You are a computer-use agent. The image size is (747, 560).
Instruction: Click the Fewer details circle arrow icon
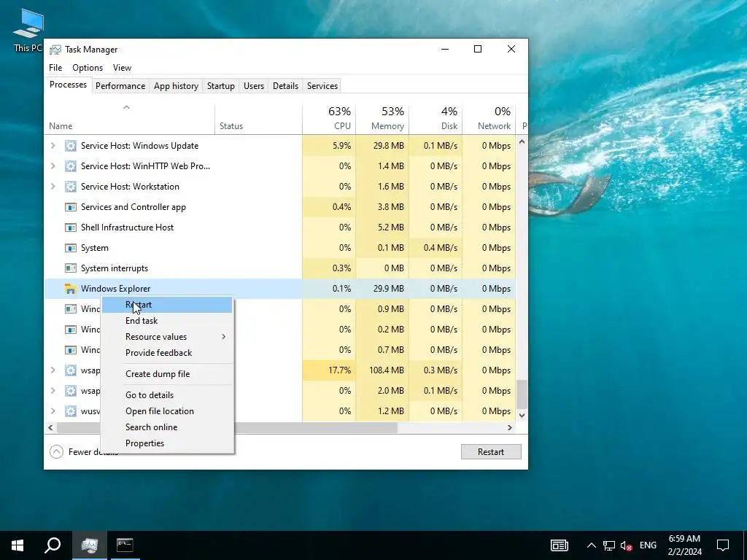click(x=56, y=451)
